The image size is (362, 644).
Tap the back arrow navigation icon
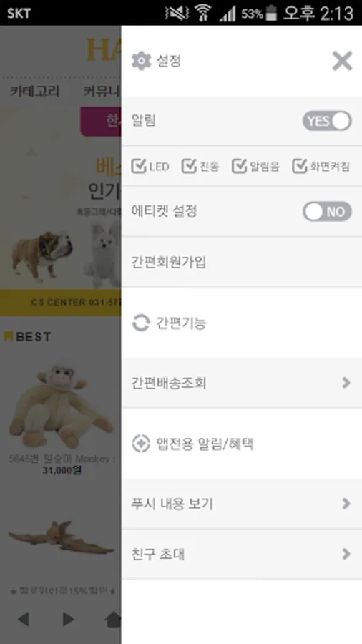pyautogui.click(x=24, y=619)
